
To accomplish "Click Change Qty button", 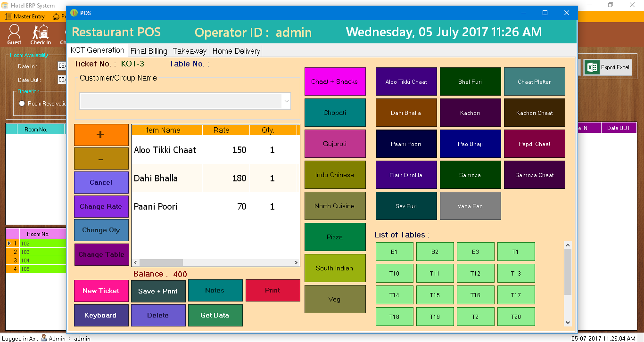I will 101,230.
